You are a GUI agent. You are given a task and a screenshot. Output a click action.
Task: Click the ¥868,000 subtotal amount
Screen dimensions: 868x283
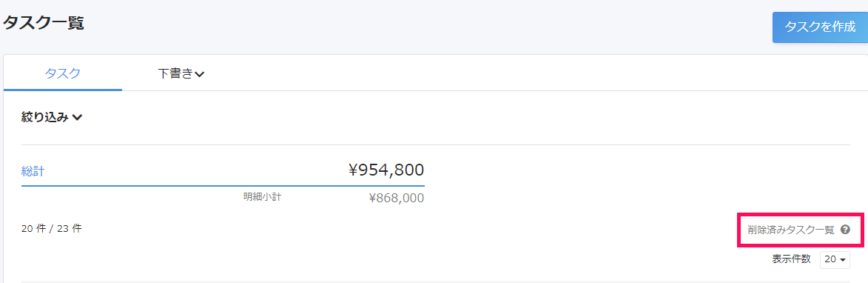397,199
